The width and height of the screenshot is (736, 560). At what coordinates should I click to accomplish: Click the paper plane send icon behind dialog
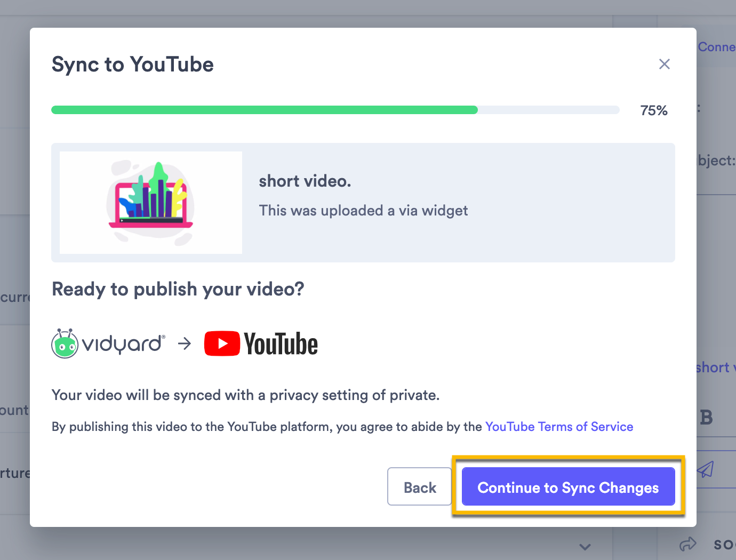[705, 469]
